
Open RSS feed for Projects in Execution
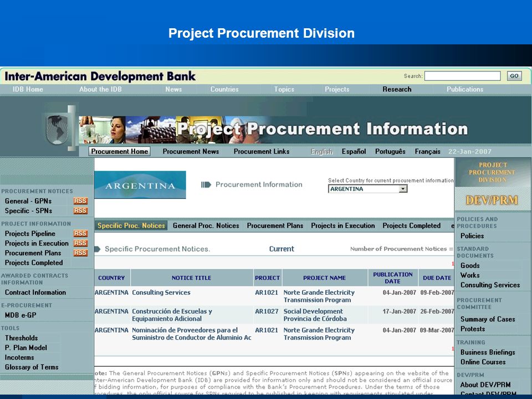[80, 243]
